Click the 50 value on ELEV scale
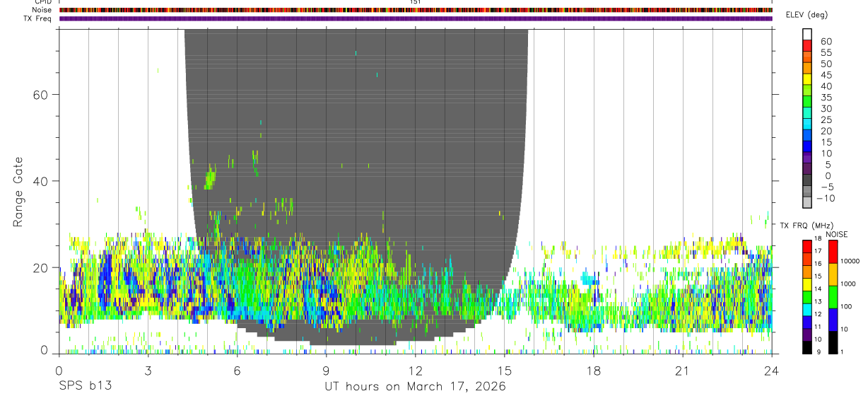Screen dimensions: 868x401 826,64
